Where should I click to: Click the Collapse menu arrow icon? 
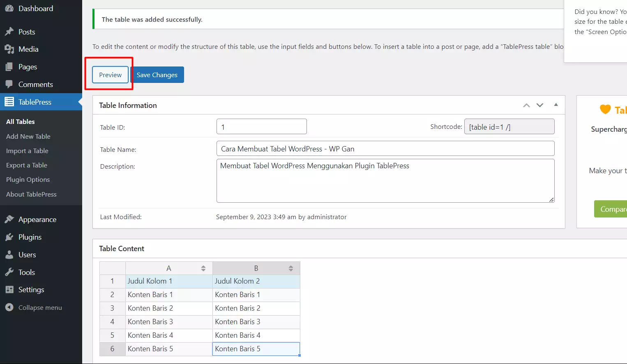click(x=9, y=307)
